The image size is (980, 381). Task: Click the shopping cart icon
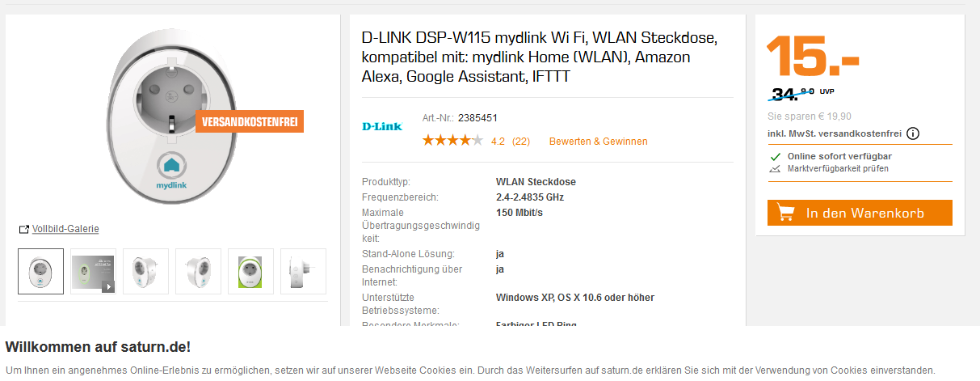[x=785, y=213]
